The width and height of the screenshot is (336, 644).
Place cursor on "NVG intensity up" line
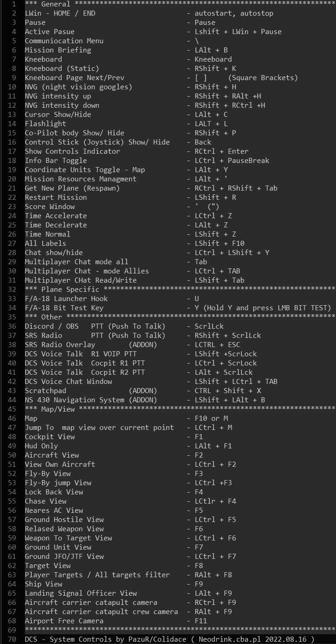pos(58,96)
